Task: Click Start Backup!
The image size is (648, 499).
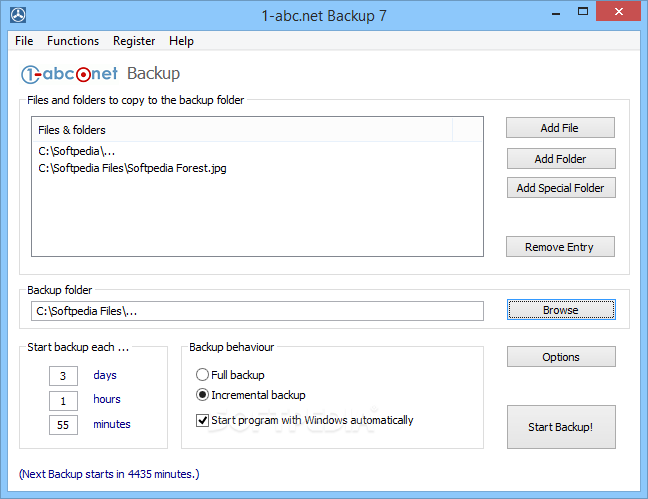Action: coord(561,427)
